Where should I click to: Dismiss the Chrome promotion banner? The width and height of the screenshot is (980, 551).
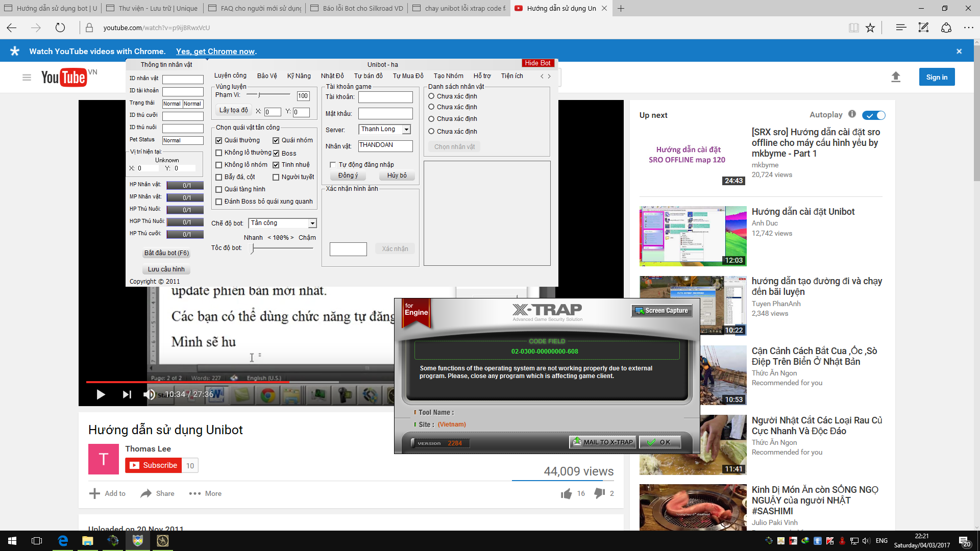(x=959, y=51)
